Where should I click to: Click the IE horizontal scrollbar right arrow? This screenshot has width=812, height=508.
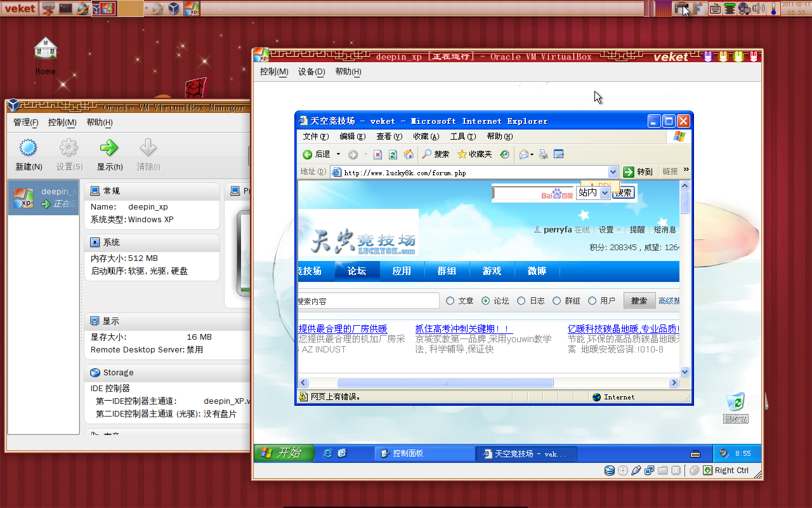pos(674,383)
